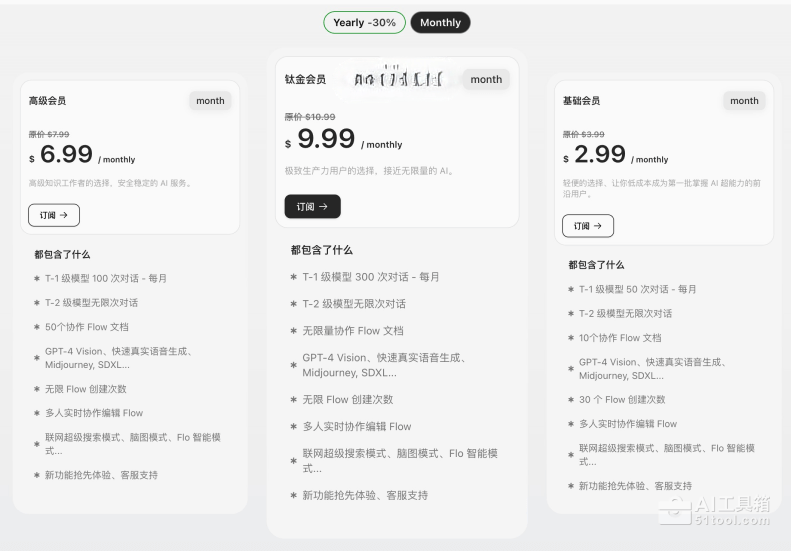Click the 2.99 monthly price
This screenshot has height=551, width=791.
point(600,154)
